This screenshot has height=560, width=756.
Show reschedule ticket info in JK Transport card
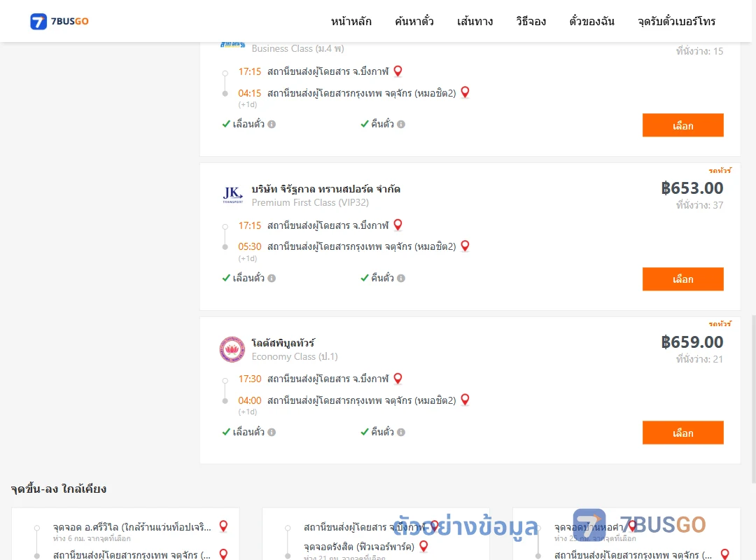pos(272,279)
